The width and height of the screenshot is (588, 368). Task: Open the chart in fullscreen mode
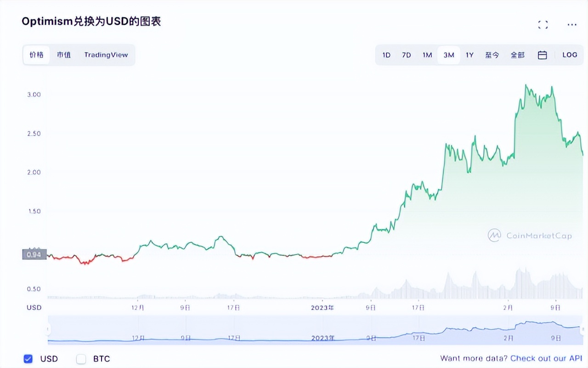click(x=543, y=25)
